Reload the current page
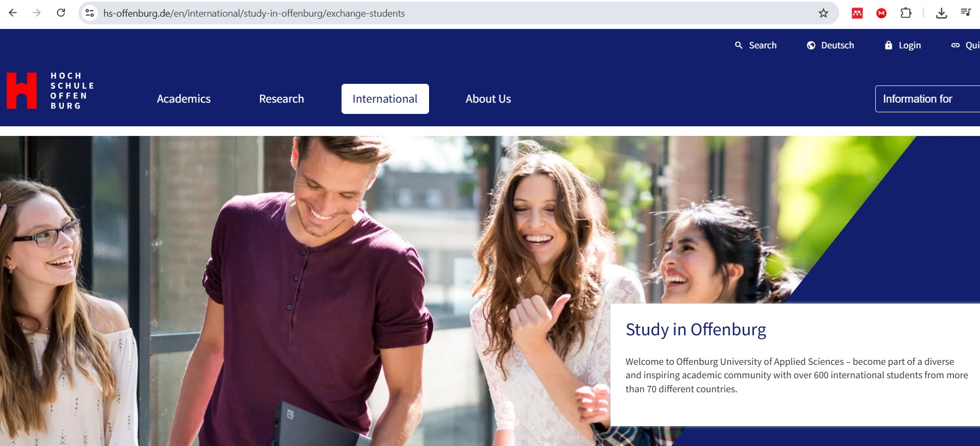 [61, 13]
